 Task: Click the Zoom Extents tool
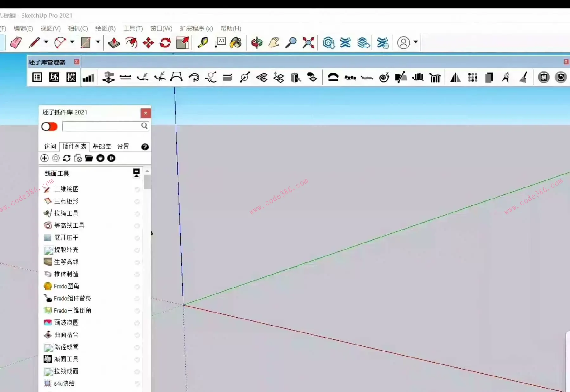(308, 42)
